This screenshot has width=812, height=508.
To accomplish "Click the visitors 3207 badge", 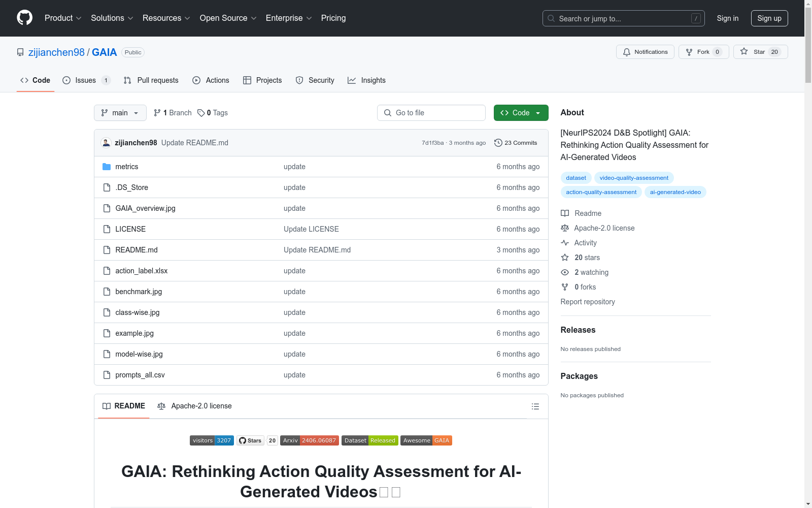I will [212, 440].
